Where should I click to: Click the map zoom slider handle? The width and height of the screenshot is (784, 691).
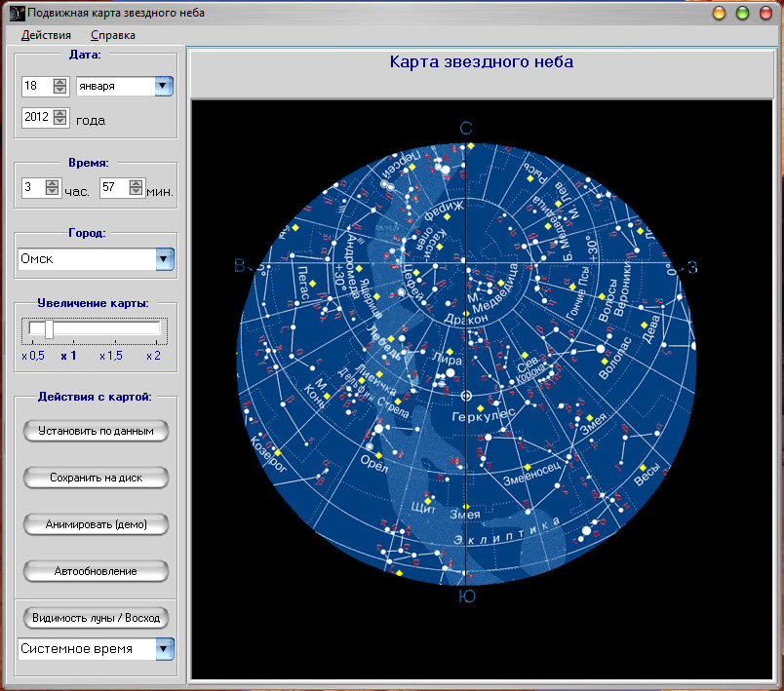coord(49,328)
